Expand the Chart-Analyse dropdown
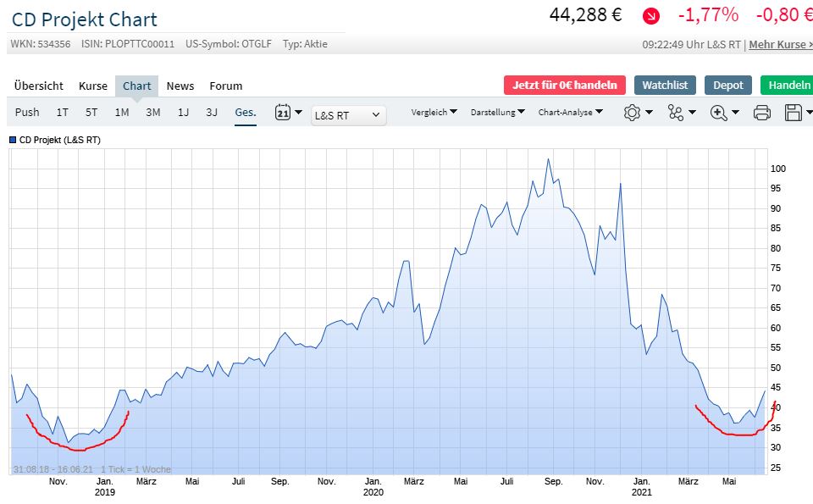 (x=570, y=112)
